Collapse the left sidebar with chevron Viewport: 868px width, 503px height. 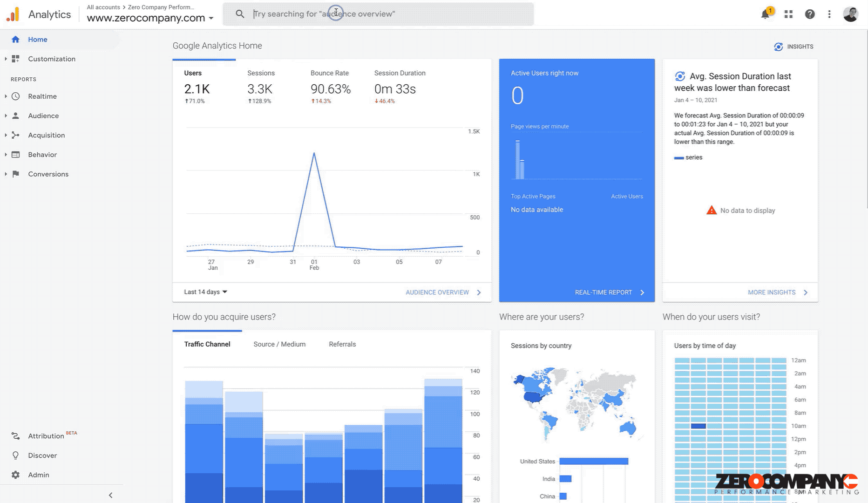click(x=110, y=495)
